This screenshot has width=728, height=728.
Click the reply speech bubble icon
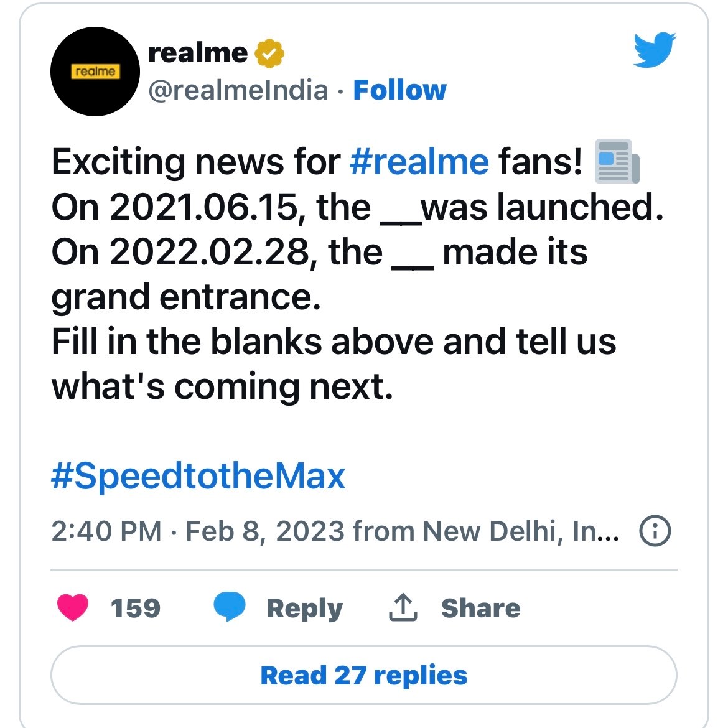pyautogui.click(x=229, y=607)
